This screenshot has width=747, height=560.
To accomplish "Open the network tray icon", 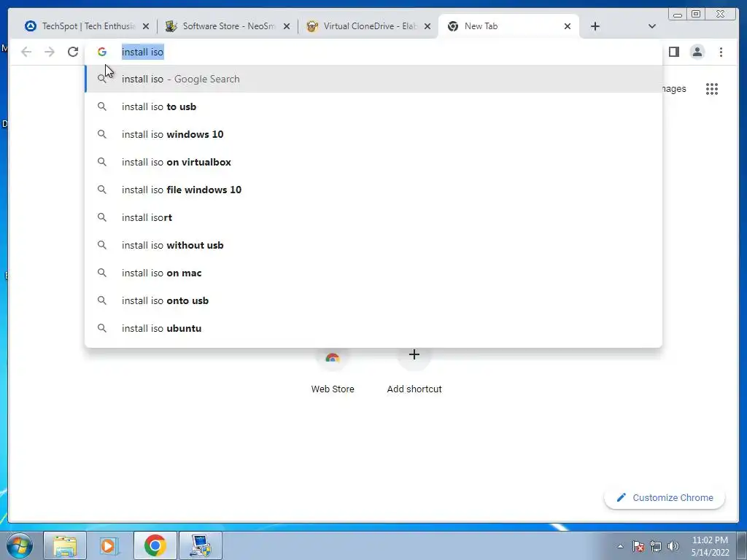I will (x=656, y=546).
